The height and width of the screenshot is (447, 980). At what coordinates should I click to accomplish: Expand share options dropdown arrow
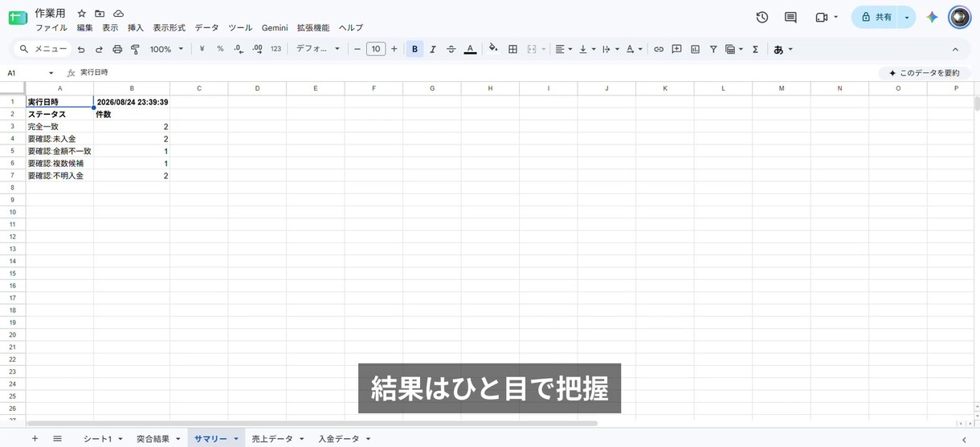pos(907,17)
